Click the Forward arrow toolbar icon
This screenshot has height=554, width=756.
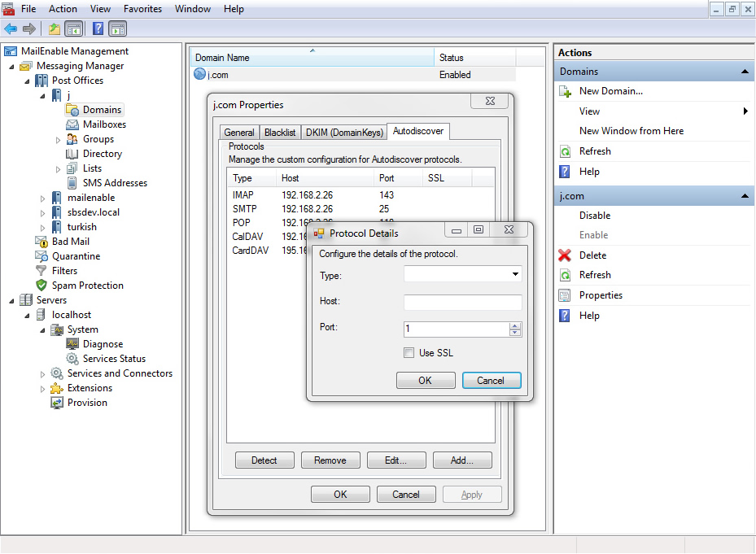click(x=29, y=29)
